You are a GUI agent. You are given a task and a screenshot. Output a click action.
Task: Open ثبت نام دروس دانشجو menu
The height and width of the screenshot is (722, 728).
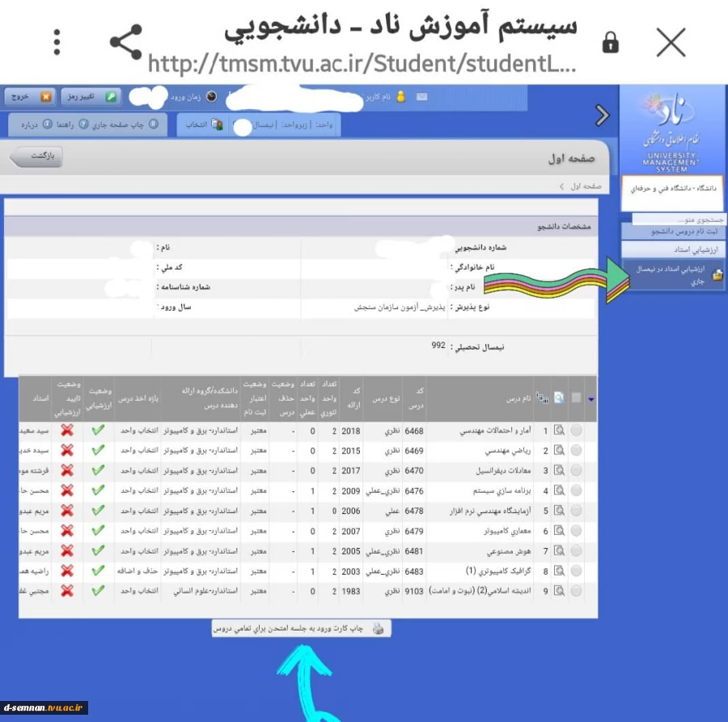(672, 231)
